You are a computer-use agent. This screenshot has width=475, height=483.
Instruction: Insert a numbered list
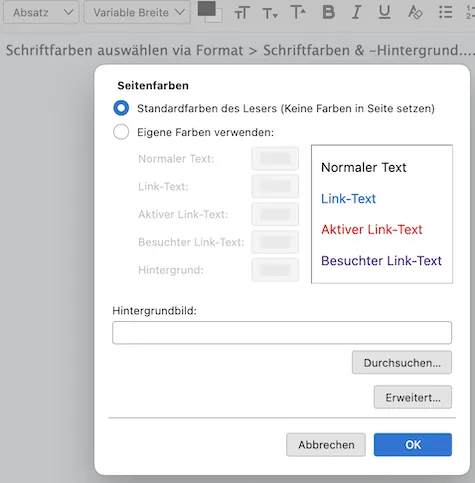tap(470, 12)
